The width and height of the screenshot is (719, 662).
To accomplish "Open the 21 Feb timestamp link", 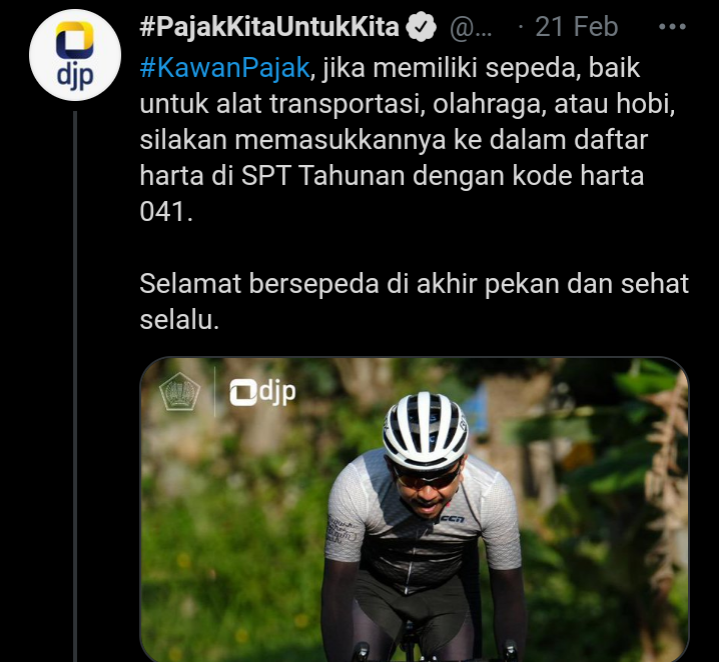I will coord(576,27).
